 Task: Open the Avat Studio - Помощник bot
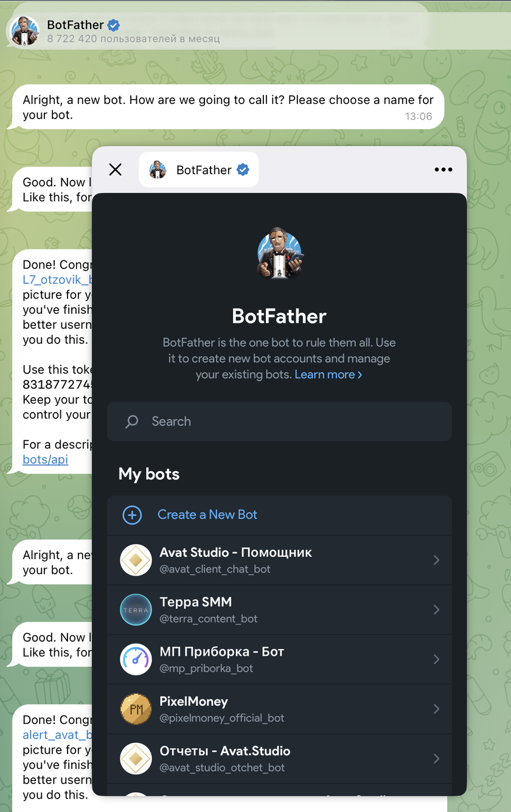[x=279, y=560]
